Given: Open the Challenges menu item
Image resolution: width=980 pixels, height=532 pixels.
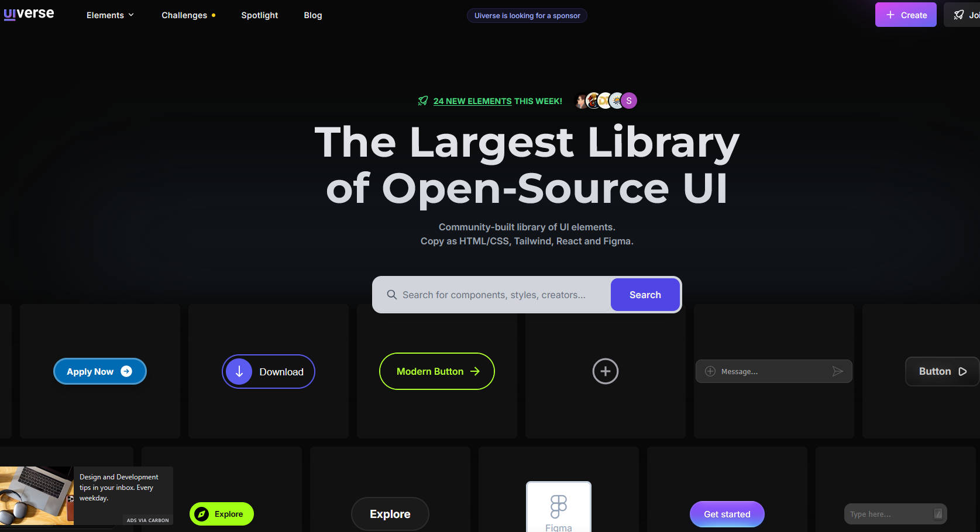Looking at the screenshot, I should [184, 15].
